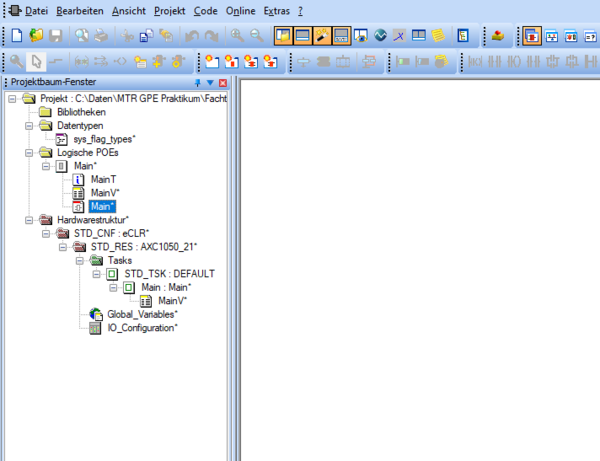The height and width of the screenshot is (461, 600).
Task: Click the Zoom In magnifier icon
Action: tap(238, 37)
